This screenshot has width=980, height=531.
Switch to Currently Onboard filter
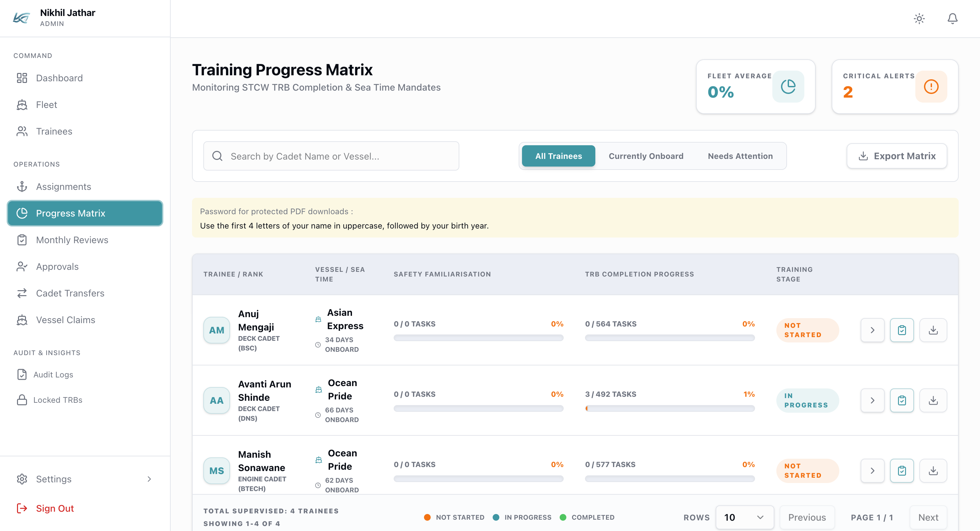646,156
